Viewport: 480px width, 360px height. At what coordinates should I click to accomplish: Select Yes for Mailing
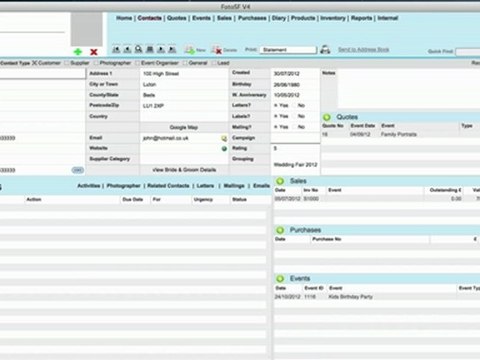[276, 127]
